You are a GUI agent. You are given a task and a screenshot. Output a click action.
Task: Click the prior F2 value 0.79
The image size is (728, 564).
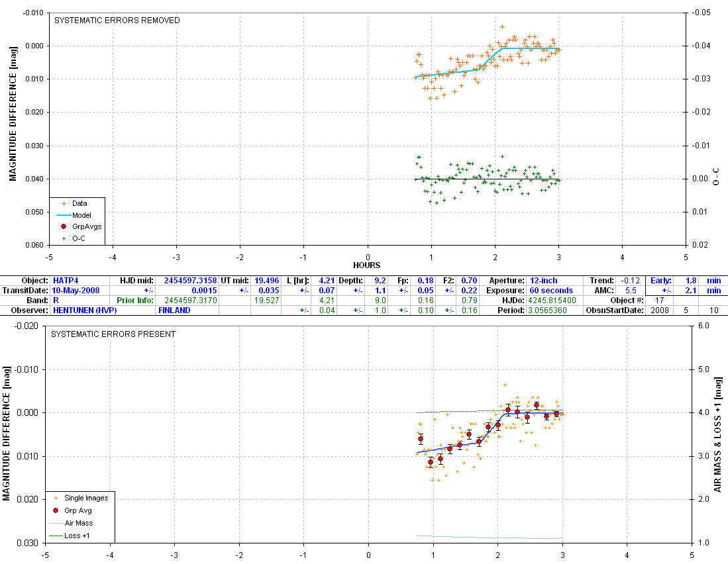(x=469, y=300)
